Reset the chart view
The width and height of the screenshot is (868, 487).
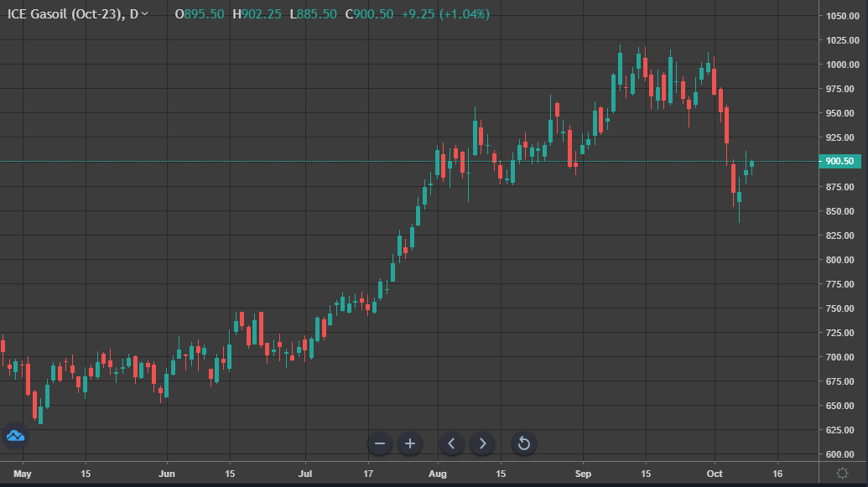click(x=523, y=443)
